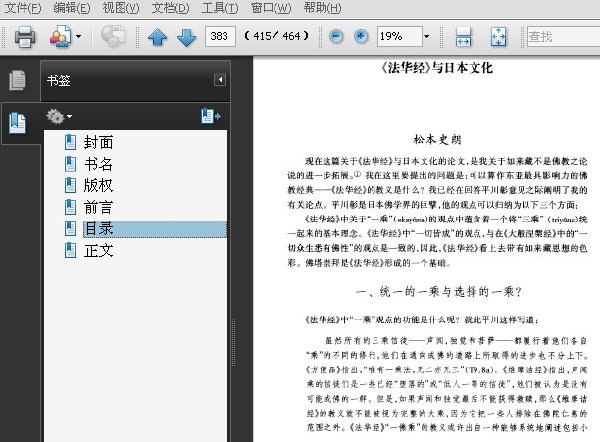Select the 书名 bookmark
Screen dimensions: 600x442
pyautogui.click(x=98, y=164)
